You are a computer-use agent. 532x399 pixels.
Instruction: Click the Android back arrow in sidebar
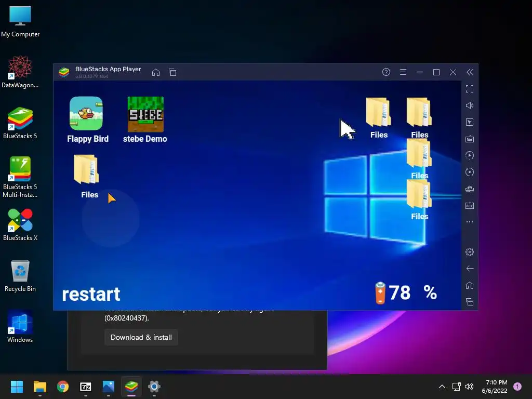coord(470,269)
